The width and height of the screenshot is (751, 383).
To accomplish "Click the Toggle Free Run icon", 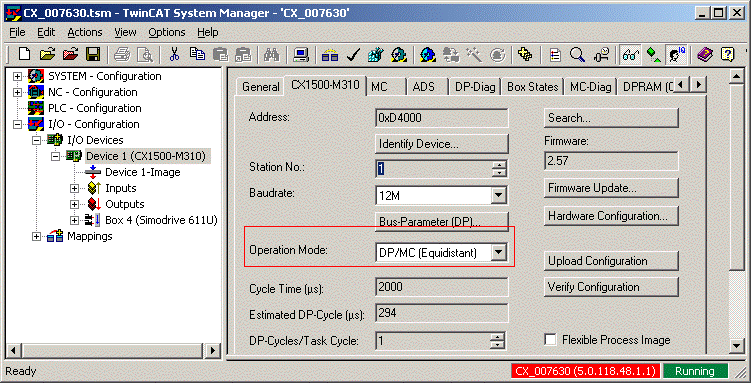I will pyautogui.click(x=497, y=55).
